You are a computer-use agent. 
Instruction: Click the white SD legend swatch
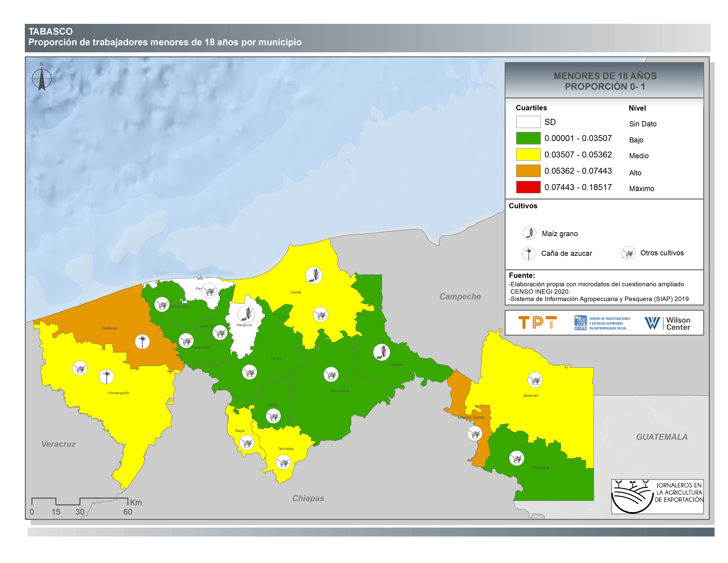point(528,122)
